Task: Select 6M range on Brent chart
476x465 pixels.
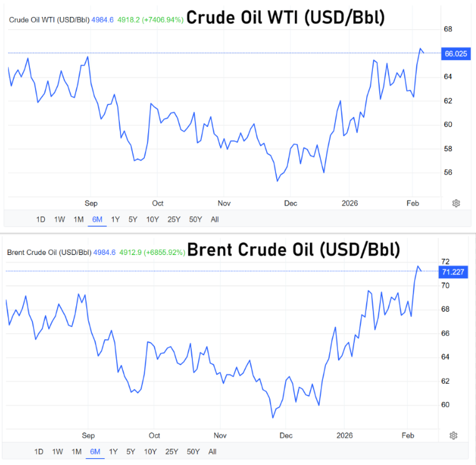Action: 95,451
